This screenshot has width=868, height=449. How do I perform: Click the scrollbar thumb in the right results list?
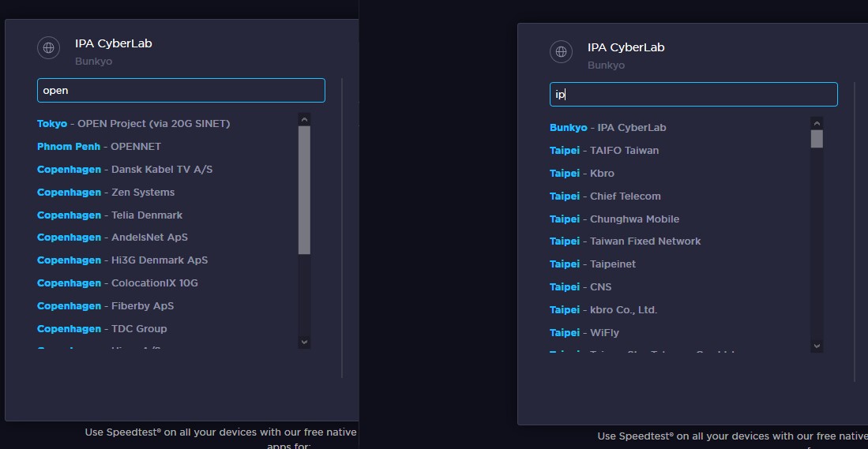tap(817, 139)
